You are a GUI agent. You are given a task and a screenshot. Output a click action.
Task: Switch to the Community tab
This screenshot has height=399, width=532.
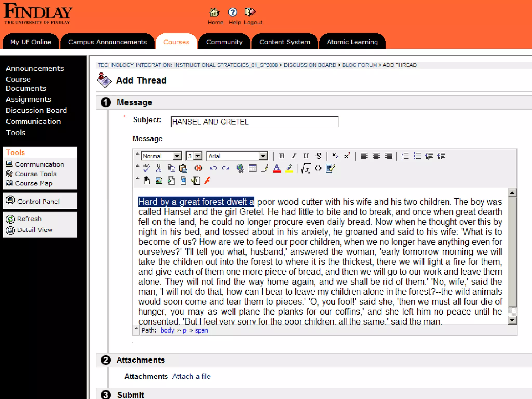point(224,42)
